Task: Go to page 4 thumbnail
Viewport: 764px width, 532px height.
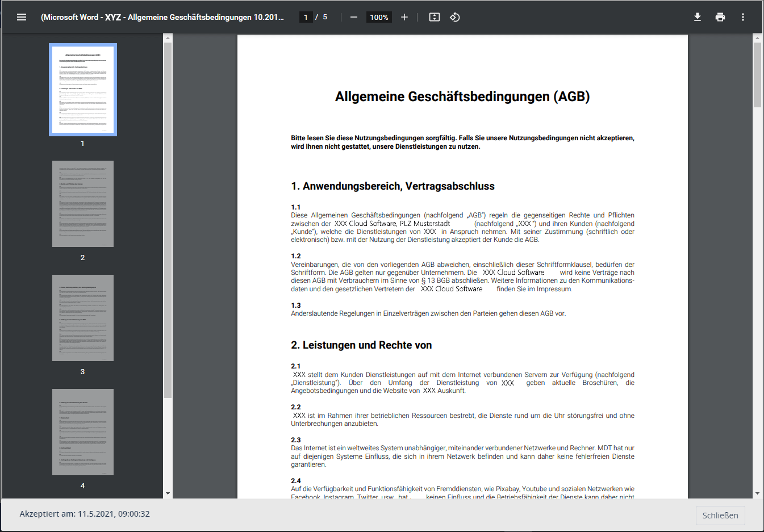Action: tap(83, 432)
